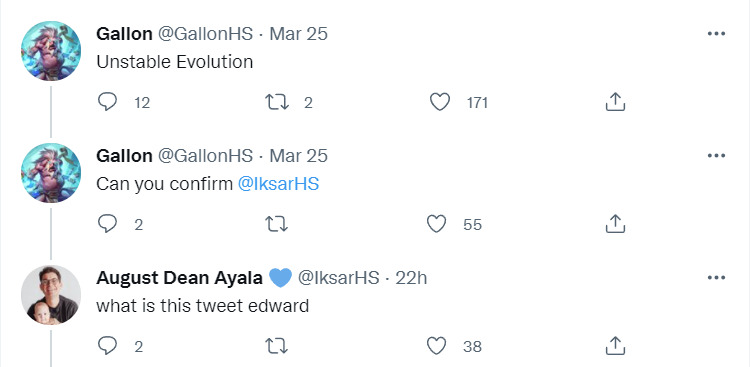Open more options for August Dean Ayala's tweet

(716, 278)
